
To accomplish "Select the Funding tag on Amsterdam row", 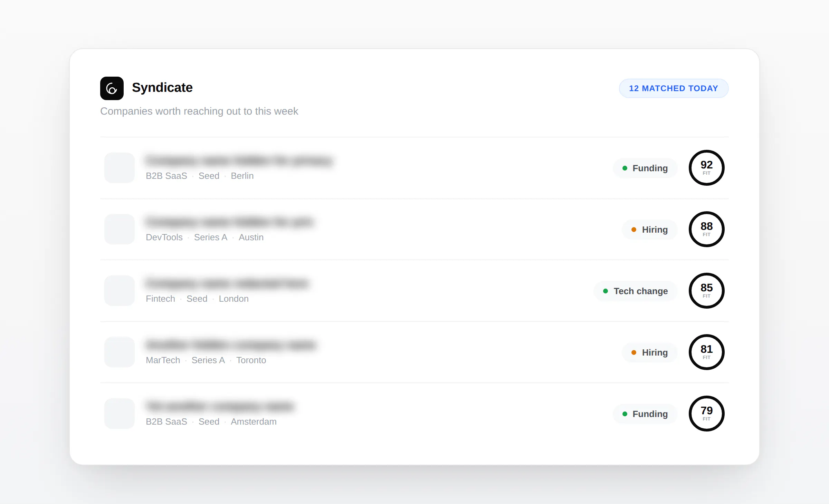I will (645, 414).
